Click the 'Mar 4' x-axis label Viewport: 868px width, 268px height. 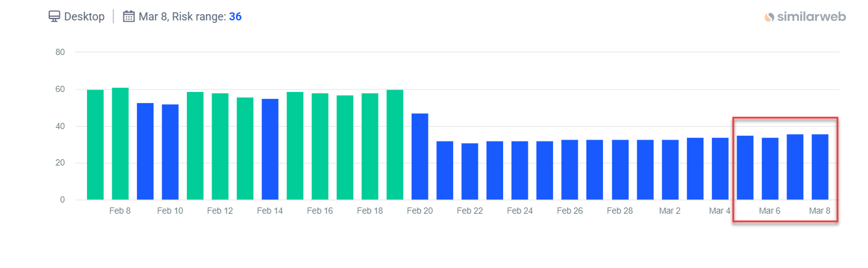(719, 211)
